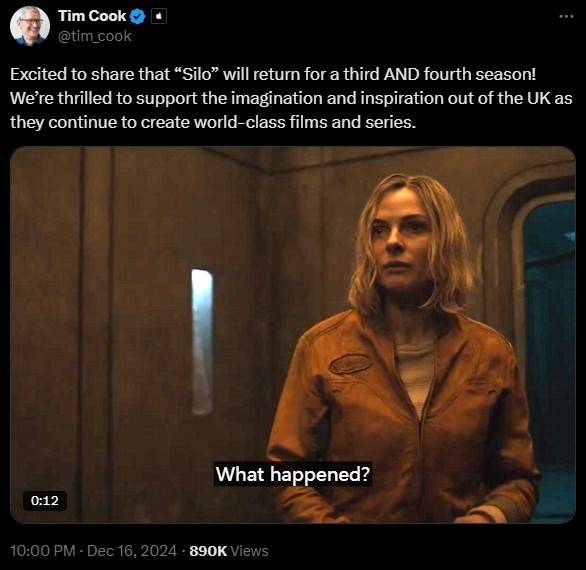586x570 pixels.
Task: Click the blue verified checkmark badge
Action: click(138, 16)
